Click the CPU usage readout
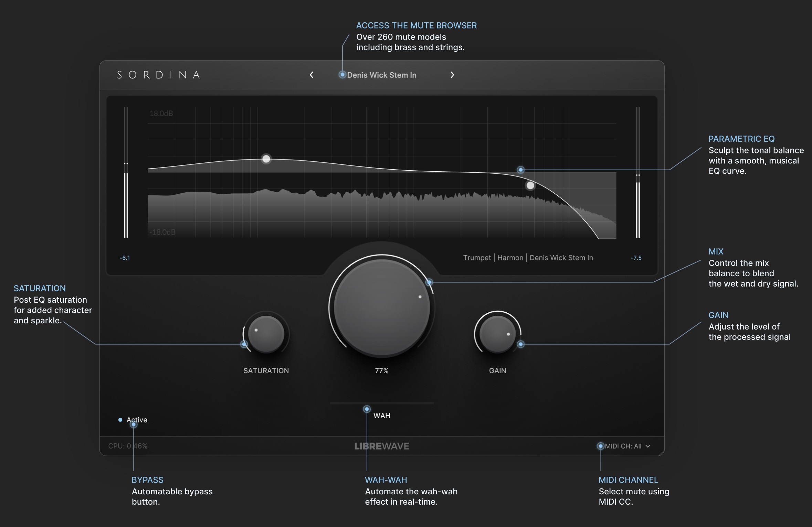This screenshot has width=812, height=527. coord(128,446)
